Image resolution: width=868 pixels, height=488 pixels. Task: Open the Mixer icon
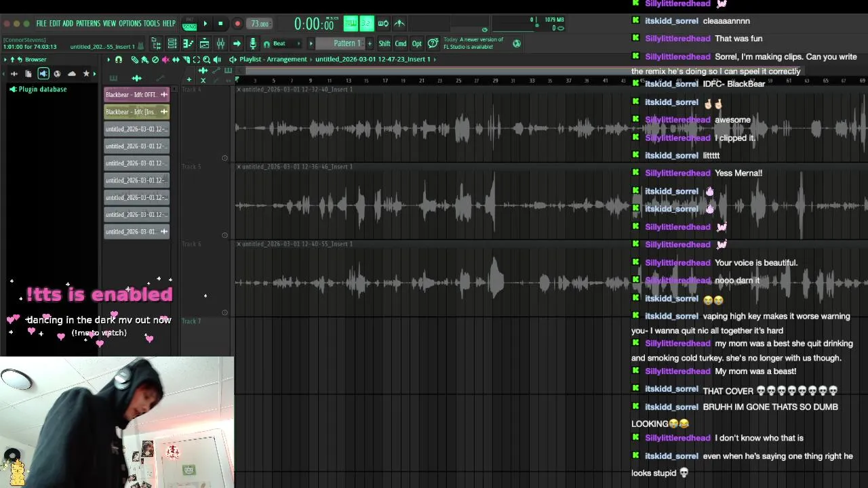(x=220, y=44)
